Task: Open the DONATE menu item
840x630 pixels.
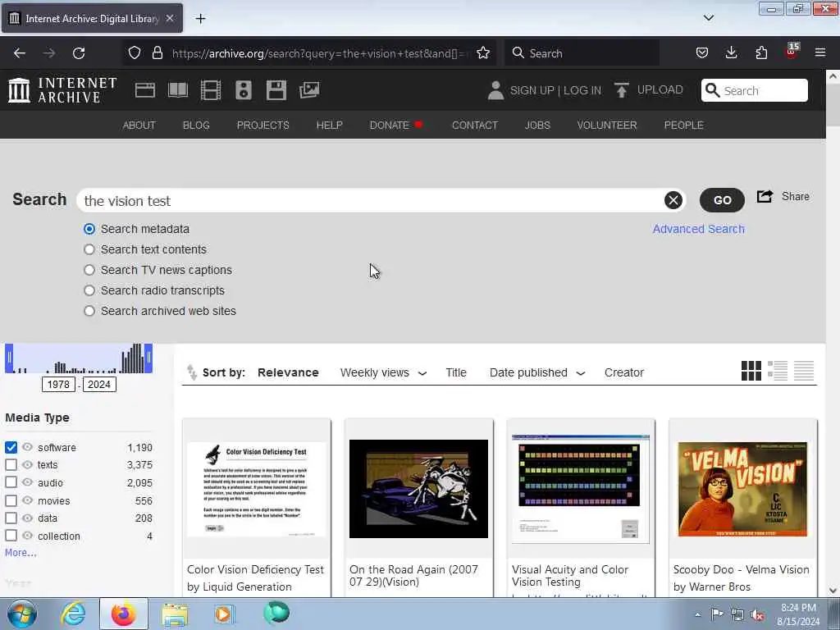Action: (396, 126)
